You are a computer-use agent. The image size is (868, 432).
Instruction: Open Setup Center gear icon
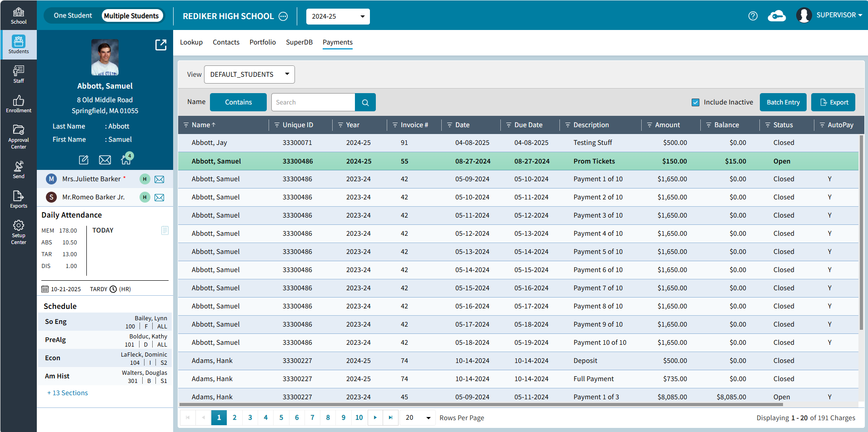(19, 232)
